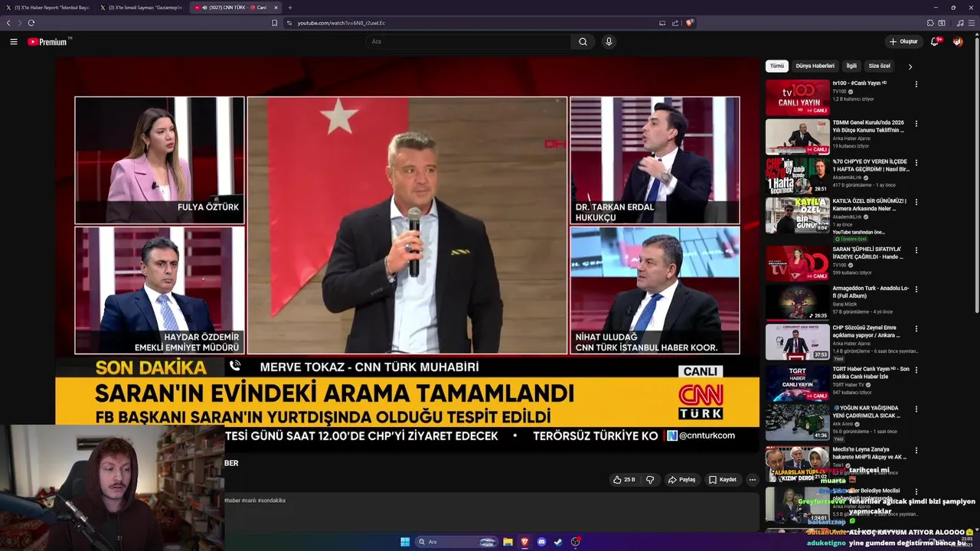
Task: Open options menu for TBMM Genel Kurulu video
Action: 916,123
